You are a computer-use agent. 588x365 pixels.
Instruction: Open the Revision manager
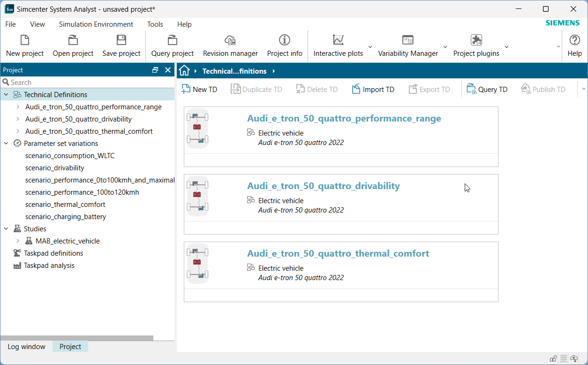(230, 40)
